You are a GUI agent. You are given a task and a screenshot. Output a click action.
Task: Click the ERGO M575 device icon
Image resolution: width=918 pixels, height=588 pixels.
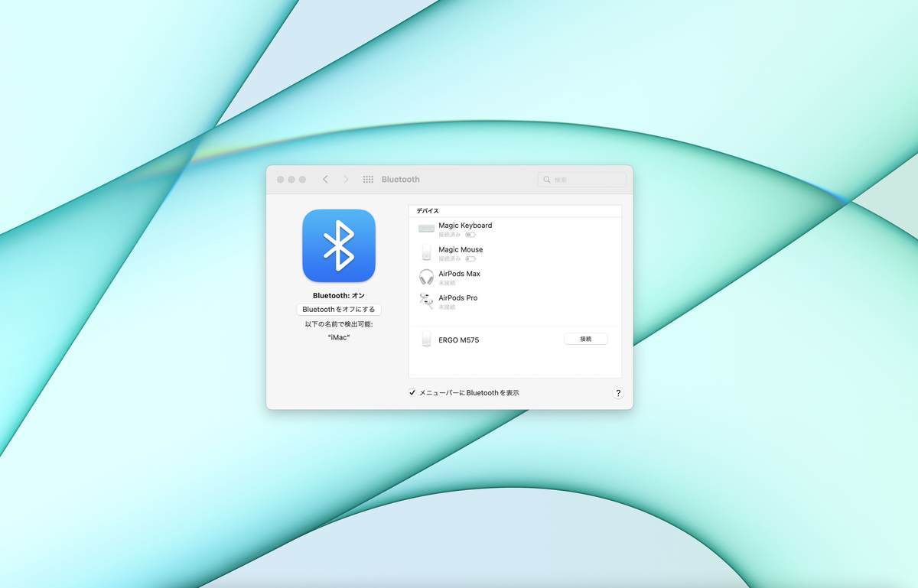tap(426, 339)
